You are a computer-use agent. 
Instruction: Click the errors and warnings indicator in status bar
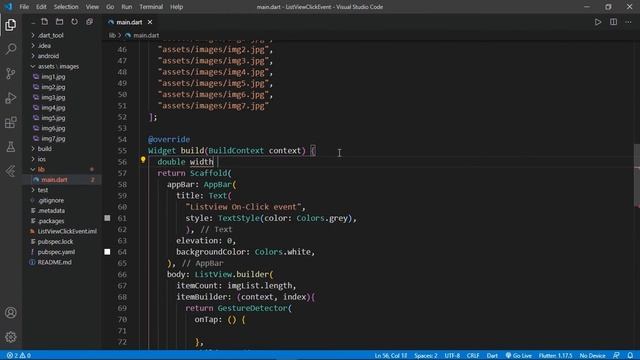(x=19, y=356)
